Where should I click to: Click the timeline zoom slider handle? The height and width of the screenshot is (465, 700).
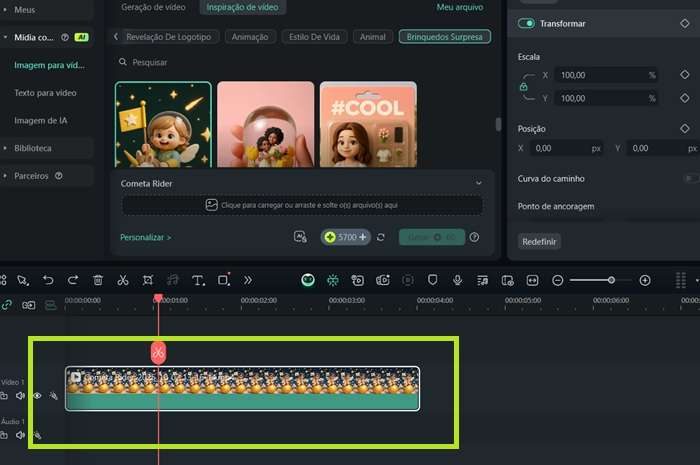611,280
